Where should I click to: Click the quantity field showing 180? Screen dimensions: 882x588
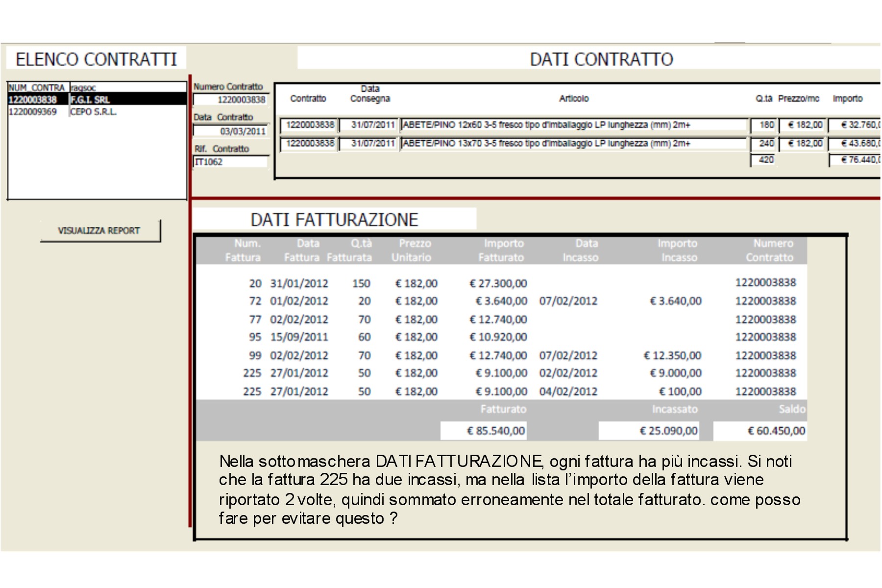763,125
